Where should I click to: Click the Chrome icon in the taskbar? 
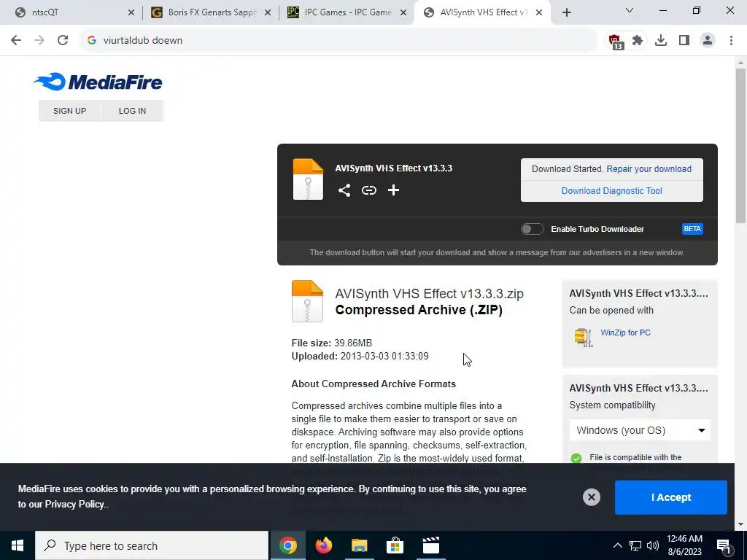[x=287, y=545]
